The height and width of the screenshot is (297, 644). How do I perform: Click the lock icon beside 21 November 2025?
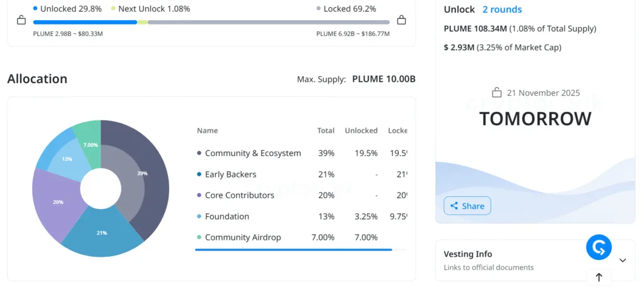click(x=497, y=92)
